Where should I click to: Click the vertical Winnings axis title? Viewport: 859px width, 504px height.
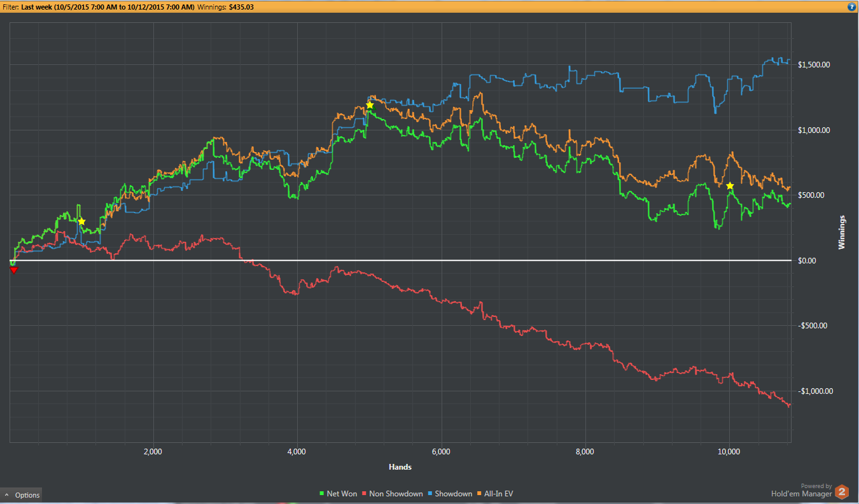[842, 232]
